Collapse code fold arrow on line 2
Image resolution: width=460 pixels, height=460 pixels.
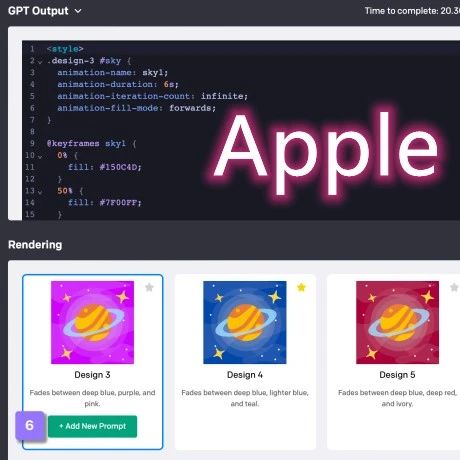(x=40, y=62)
